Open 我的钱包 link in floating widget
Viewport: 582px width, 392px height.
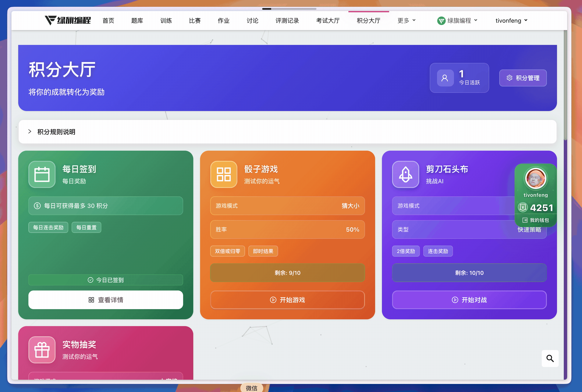pyautogui.click(x=536, y=220)
